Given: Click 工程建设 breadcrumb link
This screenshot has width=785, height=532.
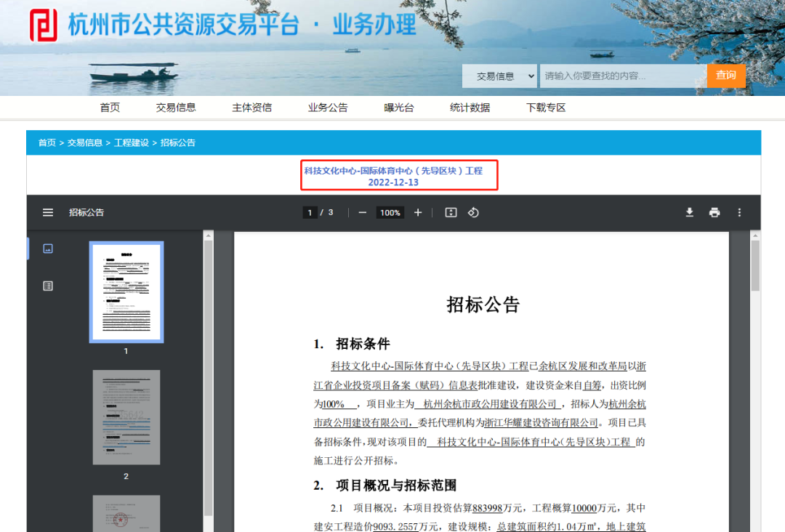Looking at the screenshot, I should pyautogui.click(x=131, y=142).
